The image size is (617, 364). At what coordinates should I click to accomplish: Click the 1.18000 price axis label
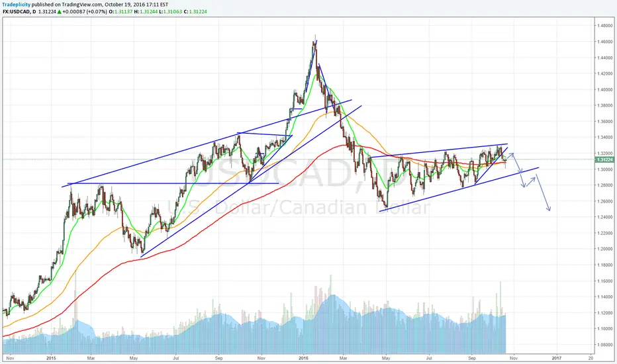click(605, 265)
